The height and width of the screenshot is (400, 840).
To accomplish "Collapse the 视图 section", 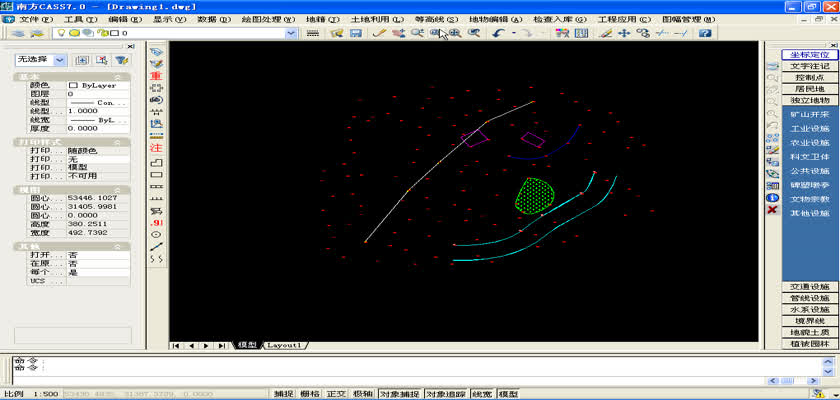I will point(118,190).
